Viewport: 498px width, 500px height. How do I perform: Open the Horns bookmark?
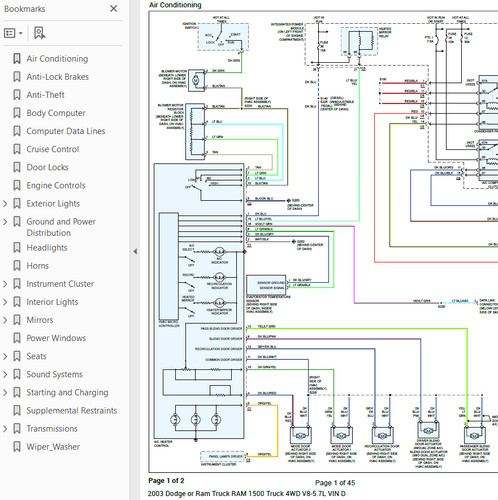37,266
